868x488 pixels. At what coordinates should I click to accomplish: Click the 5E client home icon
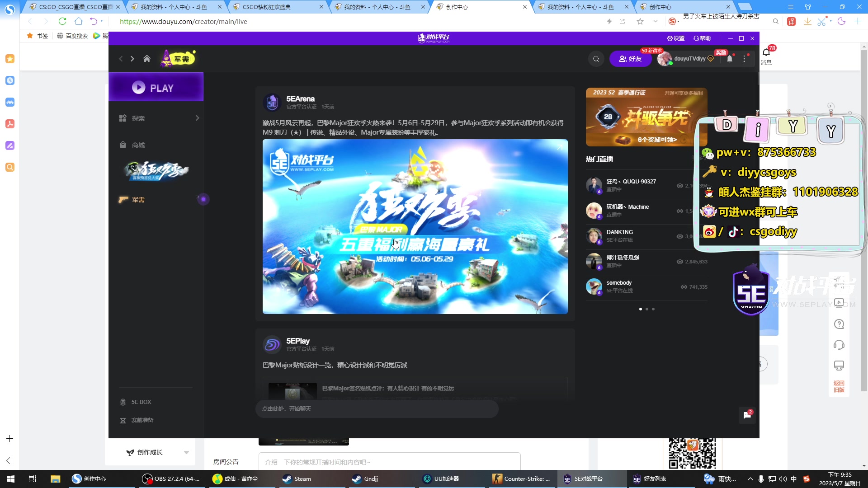147,59
